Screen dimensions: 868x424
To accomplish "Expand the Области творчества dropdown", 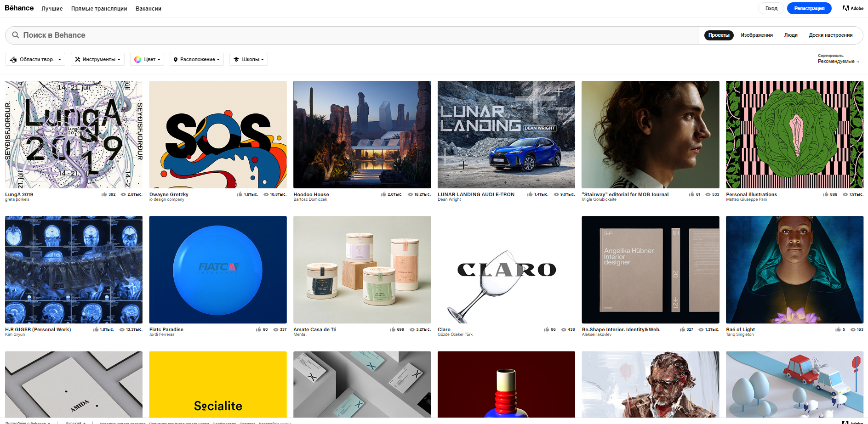I will click(x=35, y=59).
